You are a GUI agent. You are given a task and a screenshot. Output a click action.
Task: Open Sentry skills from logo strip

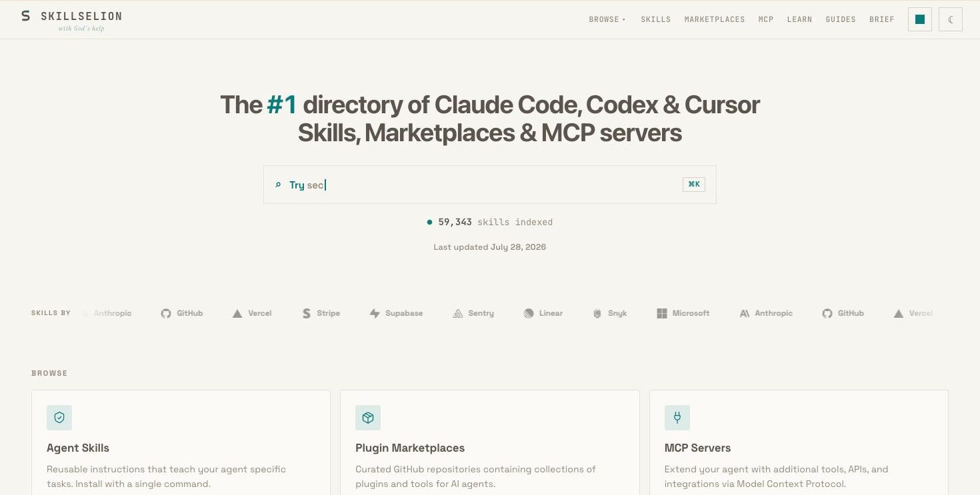pyautogui.click(x=473, y=313)
